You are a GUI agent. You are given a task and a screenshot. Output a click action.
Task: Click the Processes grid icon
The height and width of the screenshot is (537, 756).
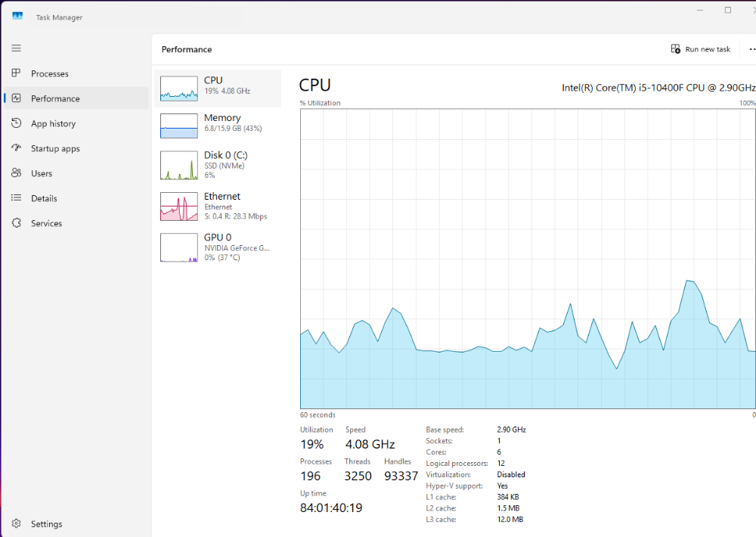[17, 73]
